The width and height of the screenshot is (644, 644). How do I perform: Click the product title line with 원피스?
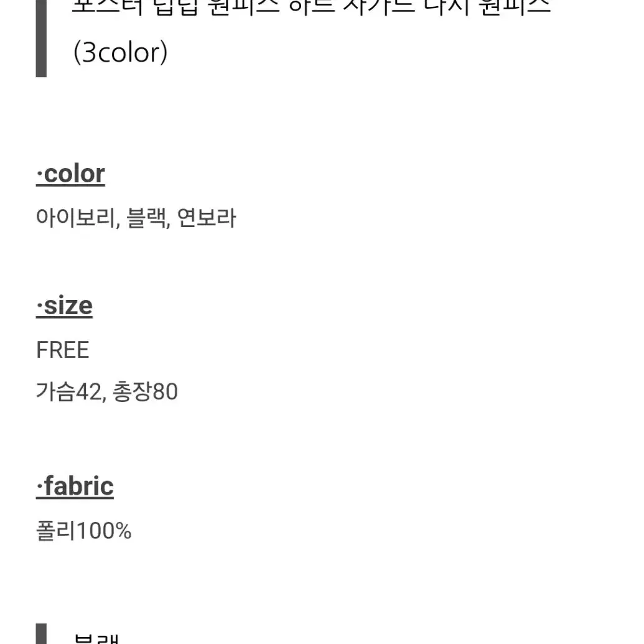pos(311,7)
